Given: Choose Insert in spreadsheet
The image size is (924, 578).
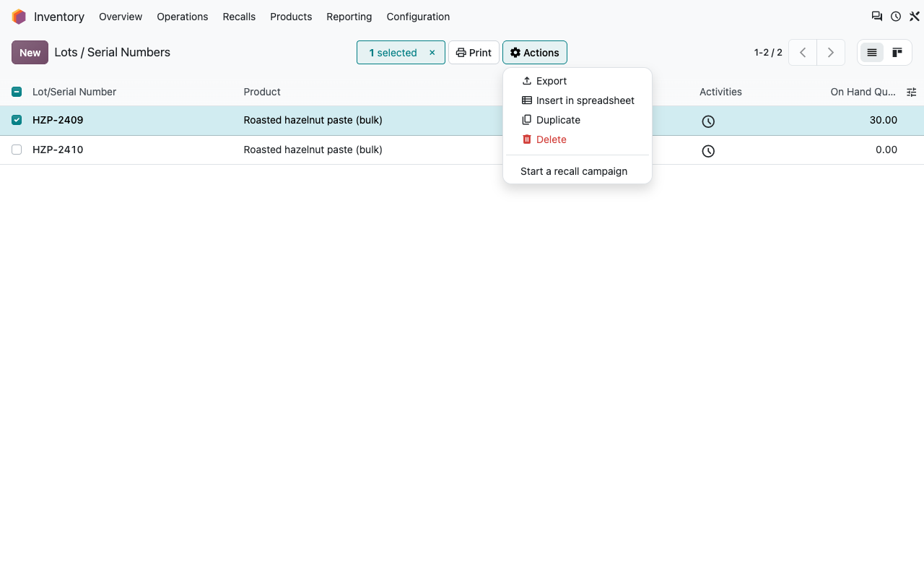Looking at the screenshot, I should click(577, 100).
